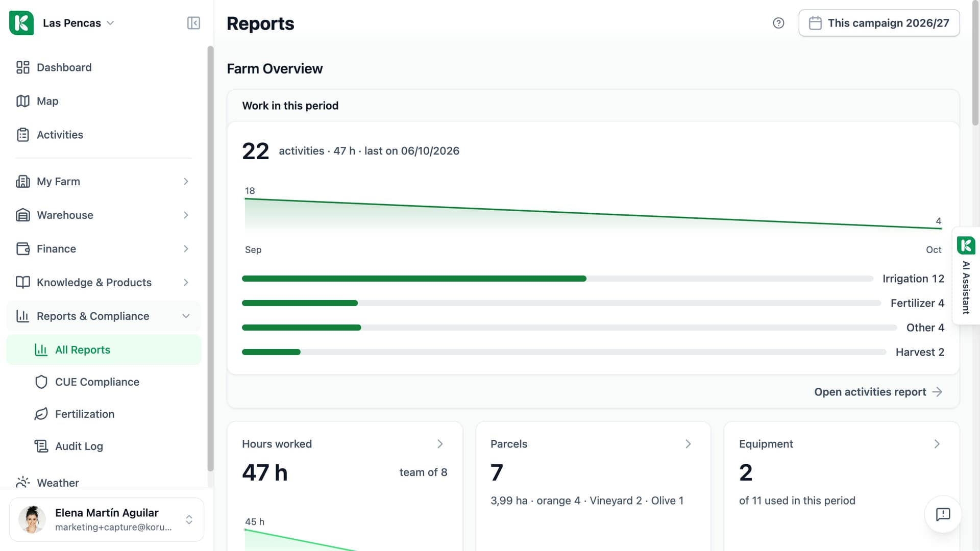980x551 pixels.
Task: Click the calendar icon in the campaign selector
Action: pos(816,23)
